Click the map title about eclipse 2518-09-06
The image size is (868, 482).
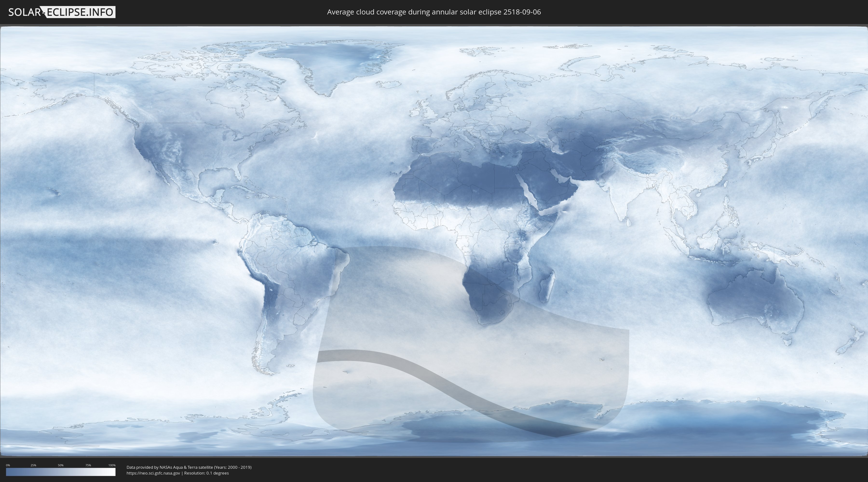[434, 12]
